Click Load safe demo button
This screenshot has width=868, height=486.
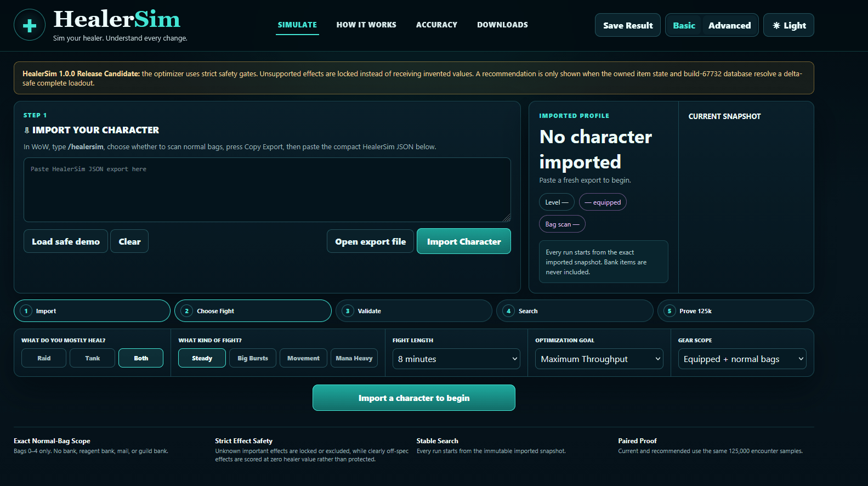click(x=66, y=241)
